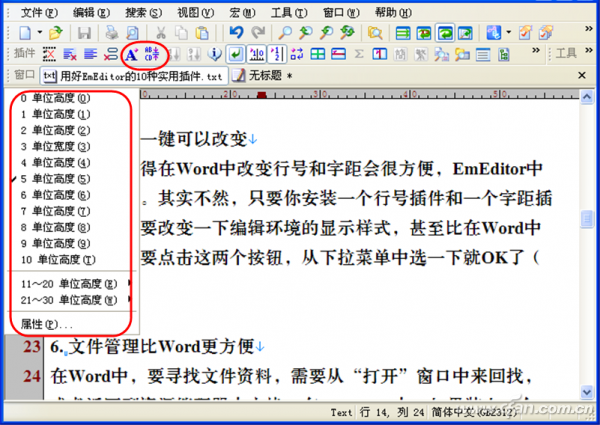Toggle Wrap by Page button
The width and height of the screenshot is (600, 425).
point(465,33)
